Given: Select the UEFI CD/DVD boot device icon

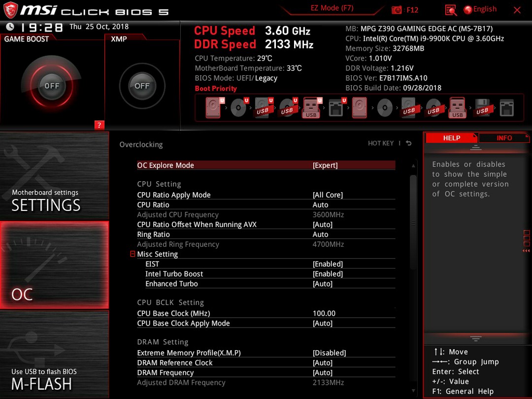Looking at the screenshot, I should click(x=239, y=107).
